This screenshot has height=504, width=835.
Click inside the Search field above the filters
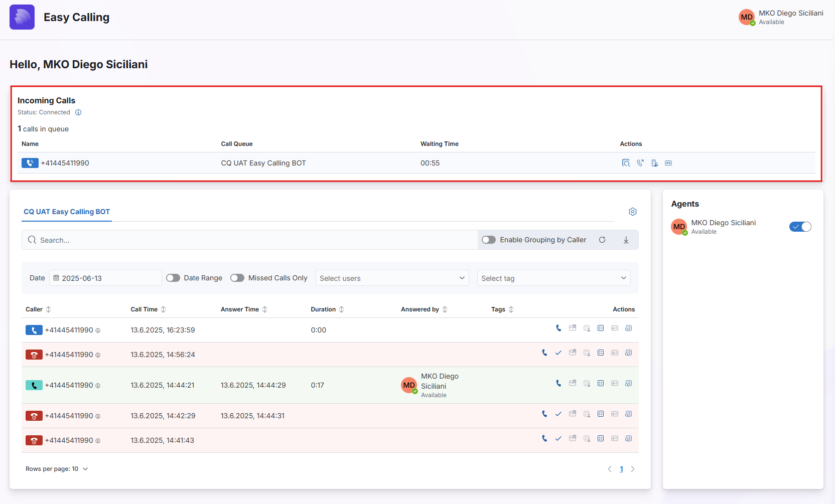[x=201, y=240]
